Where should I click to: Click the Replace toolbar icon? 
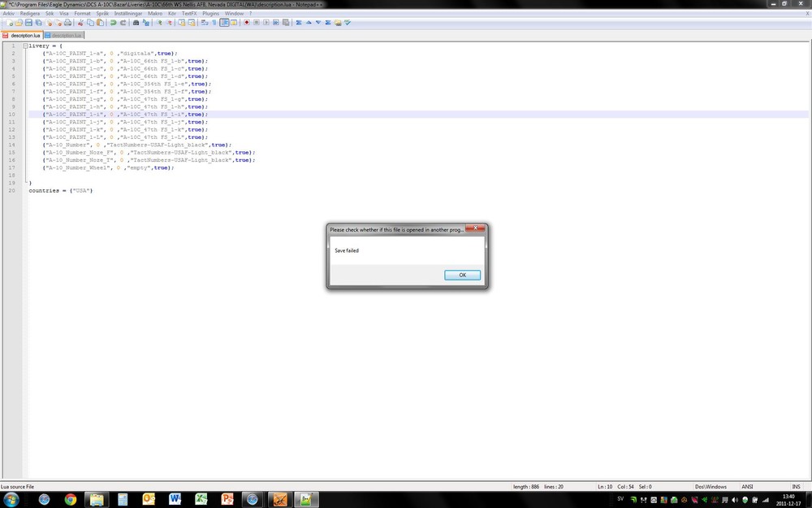coord(145,23)
